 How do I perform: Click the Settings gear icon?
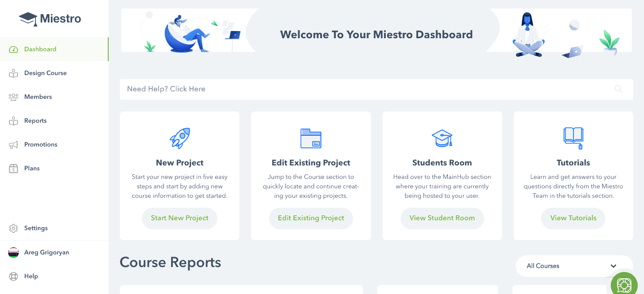point(13,228)
